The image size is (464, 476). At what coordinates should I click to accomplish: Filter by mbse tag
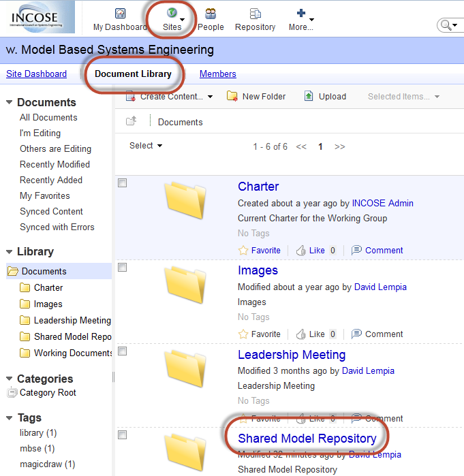point(37,448)
